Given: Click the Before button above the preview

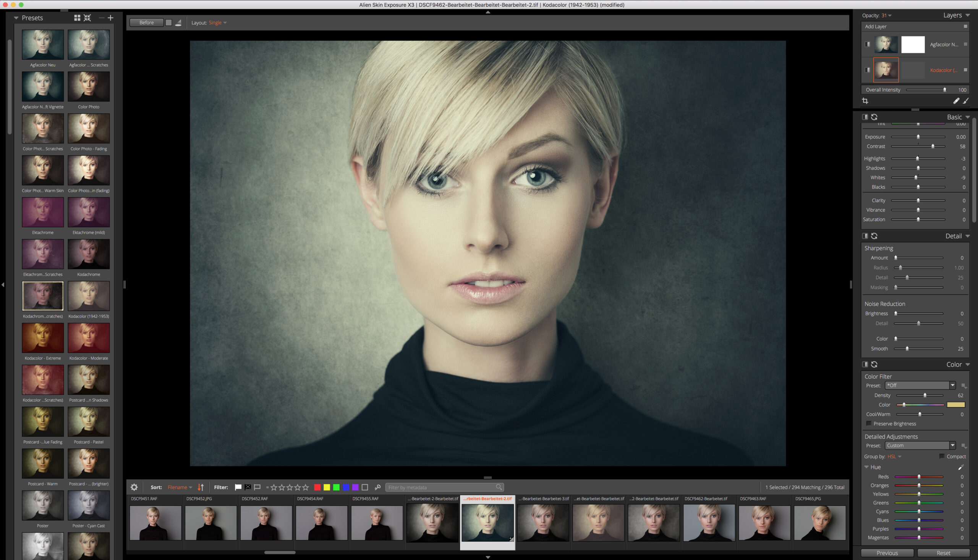Looking at the screenshot, I should [146, 22].
